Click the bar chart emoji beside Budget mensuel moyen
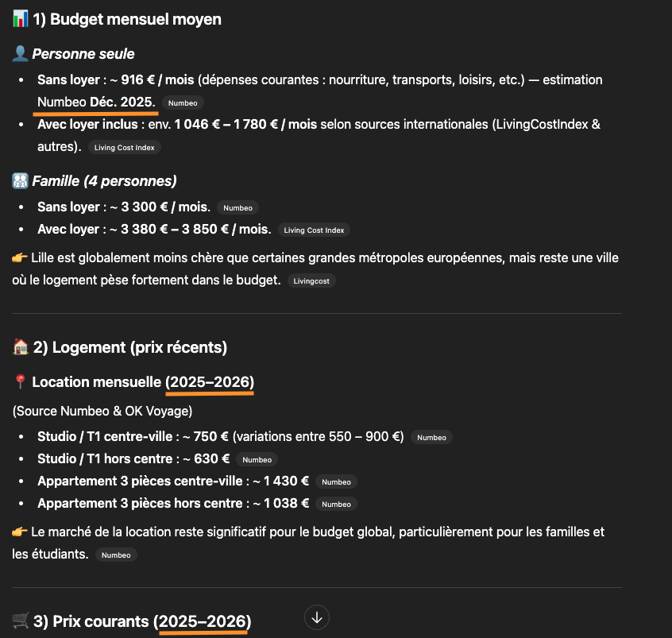 [x=21, y=19]
